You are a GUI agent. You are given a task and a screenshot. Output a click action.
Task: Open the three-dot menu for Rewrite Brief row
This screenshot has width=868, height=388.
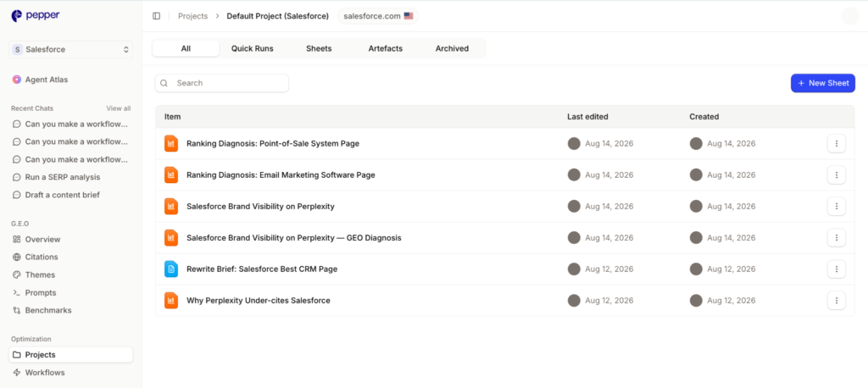pos(837,269)
